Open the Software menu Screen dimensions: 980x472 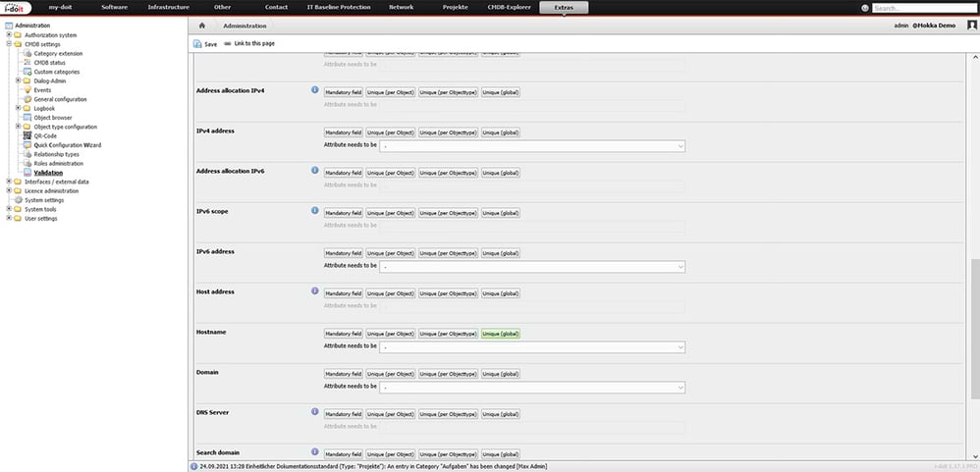point(114,8)
